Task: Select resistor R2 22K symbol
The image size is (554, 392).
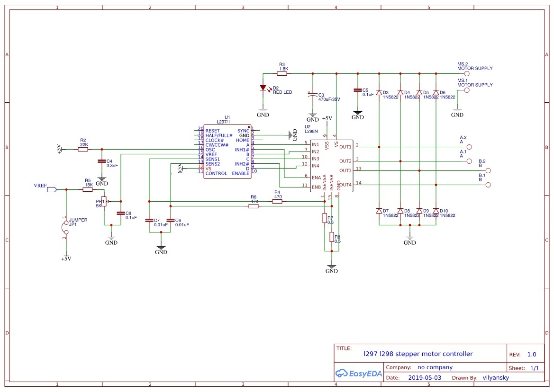Action: tap(82, 149)
